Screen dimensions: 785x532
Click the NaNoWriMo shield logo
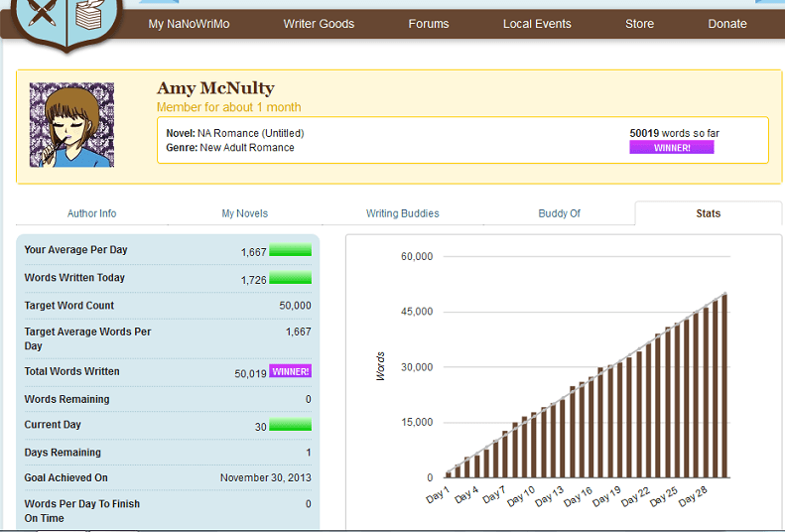(67, 23)
